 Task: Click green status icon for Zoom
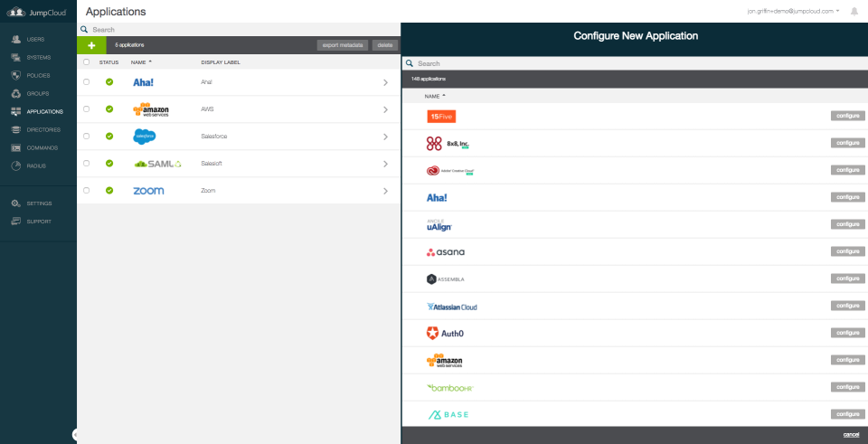pos(109,191)
